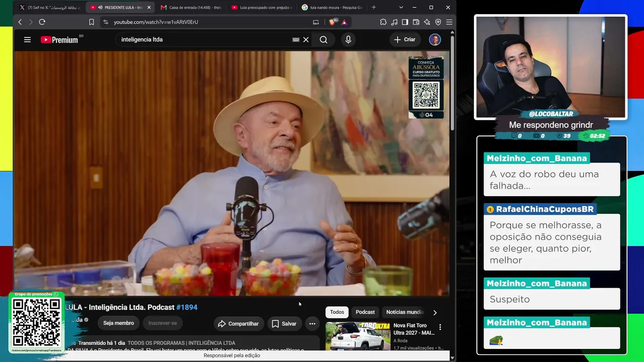Click the 'Inscrever-se' subscribe button
The width and height of the screenshot is (644, 362).
tap(163, 323)
